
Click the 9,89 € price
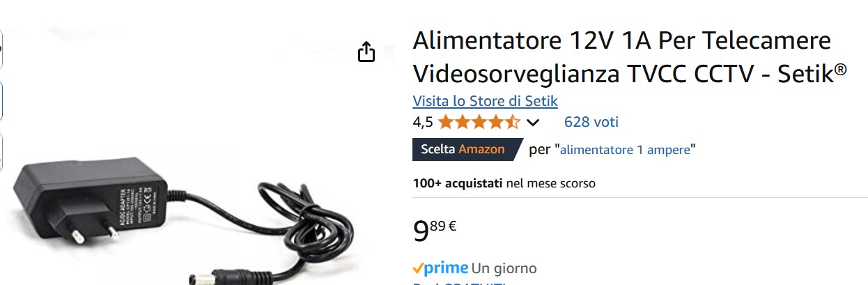point(435,230)
